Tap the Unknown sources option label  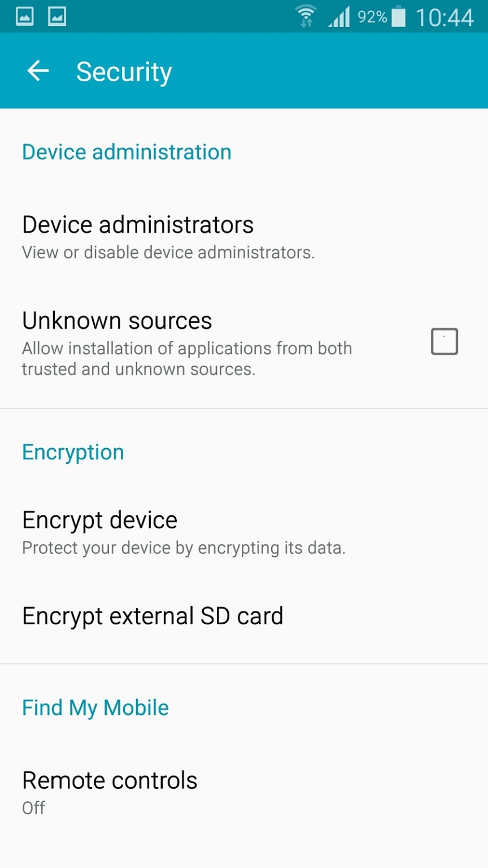[117, 321]
